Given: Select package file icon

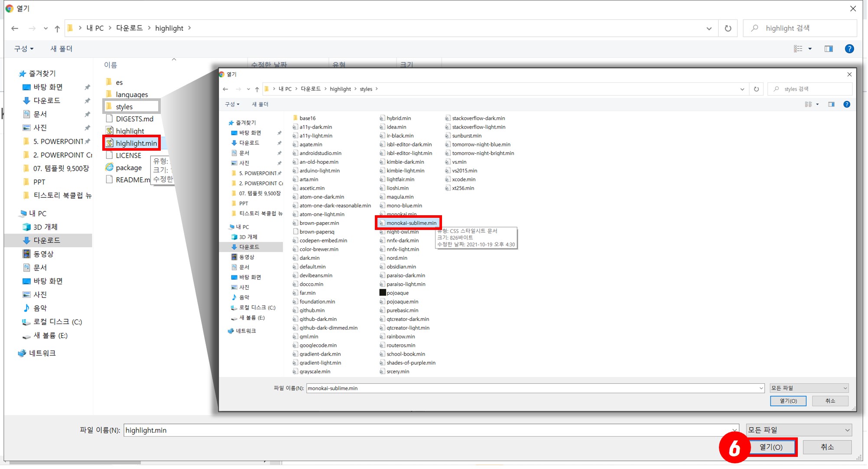Looking at the screenshot, I should (x=109, y=168).
